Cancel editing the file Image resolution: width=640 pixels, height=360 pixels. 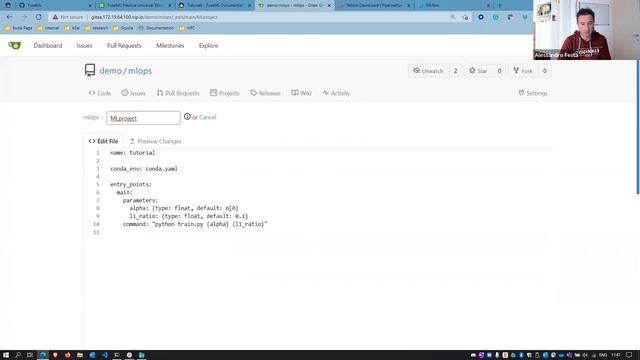click(x=207, y=117)
